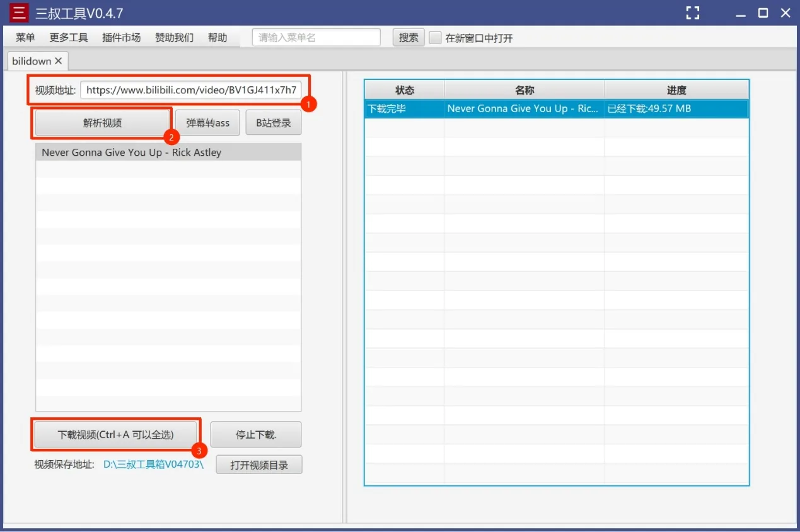Open the 帮助 menu

[x=217, y=38]
